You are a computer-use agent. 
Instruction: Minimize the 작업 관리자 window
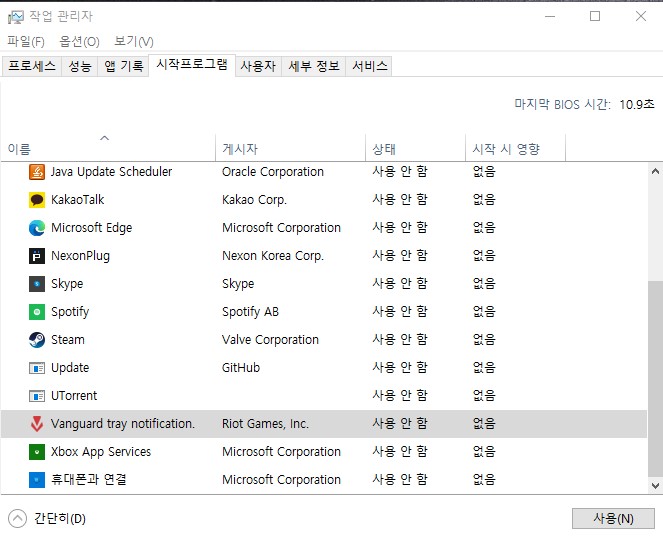550,17
